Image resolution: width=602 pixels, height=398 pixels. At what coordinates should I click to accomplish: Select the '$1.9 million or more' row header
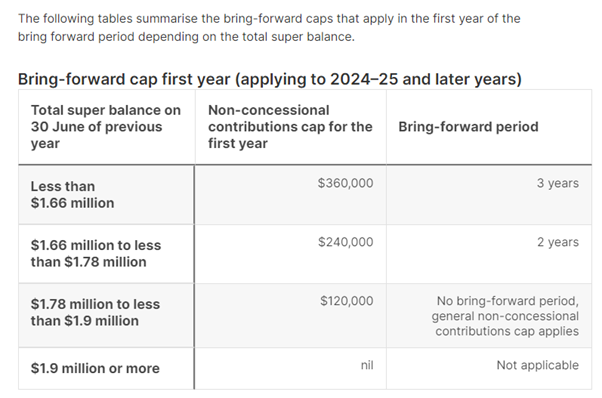coord(106,368)
